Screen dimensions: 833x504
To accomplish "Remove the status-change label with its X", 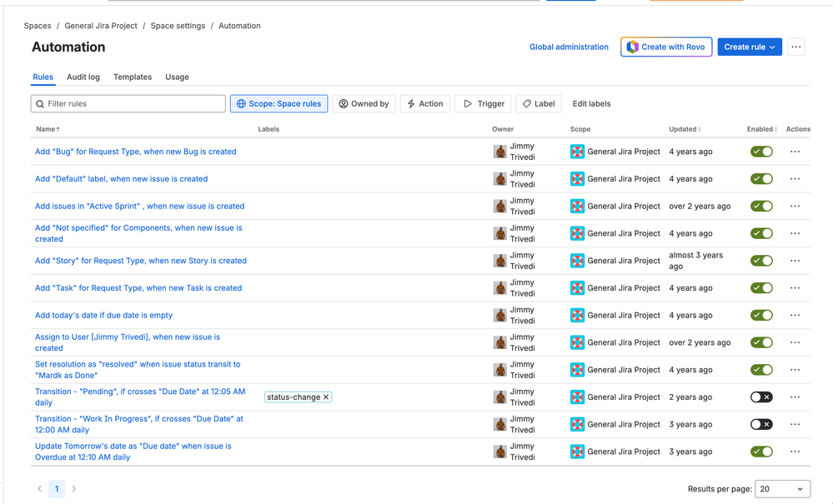I will point(326,397).
